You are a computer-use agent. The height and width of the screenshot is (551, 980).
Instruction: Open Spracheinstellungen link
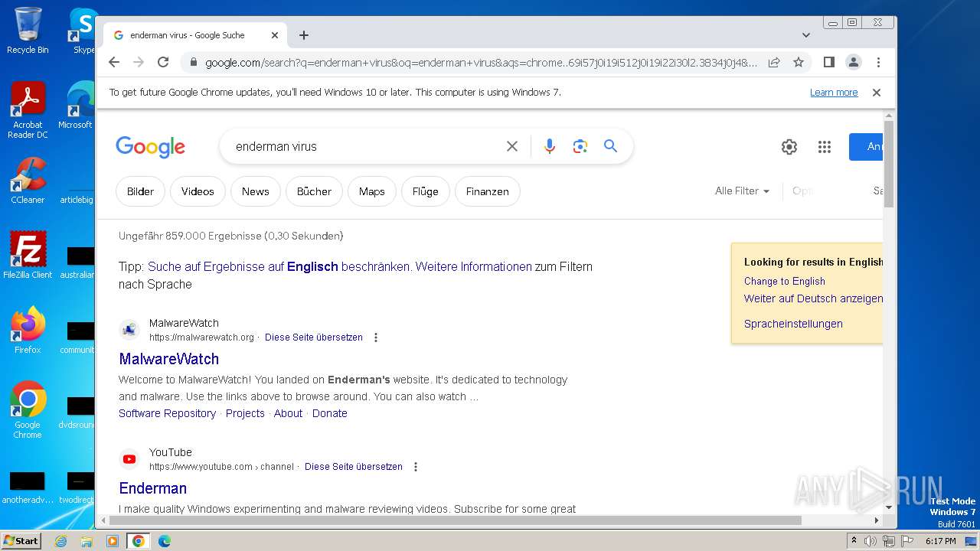tap(793, 324)
